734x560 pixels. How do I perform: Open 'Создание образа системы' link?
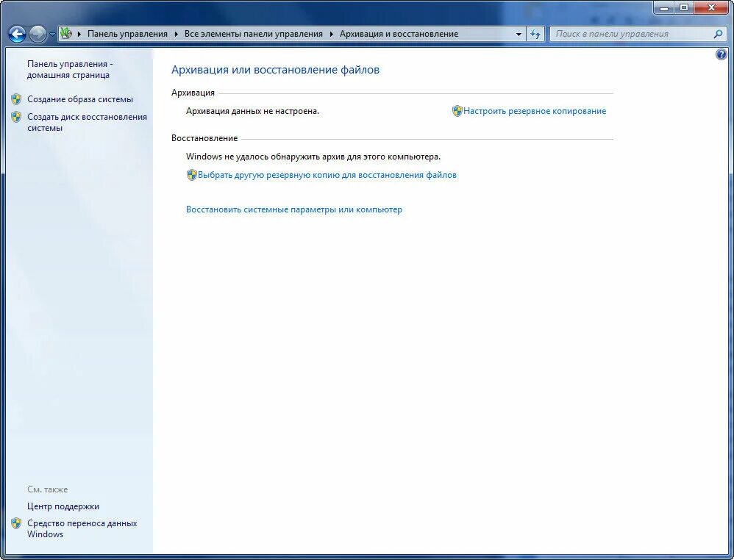80,99
